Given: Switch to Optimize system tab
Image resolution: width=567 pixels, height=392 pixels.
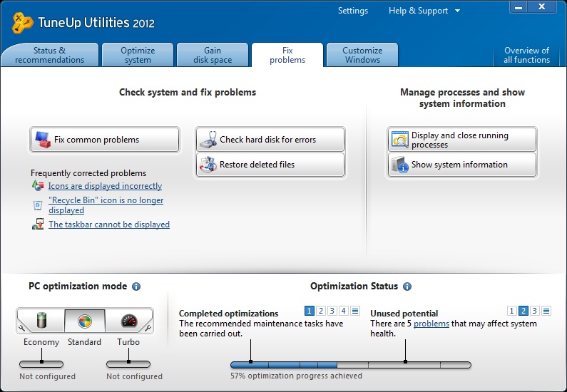Looking at the screenshot, I should pyautogui.click(x=138, y=55).
